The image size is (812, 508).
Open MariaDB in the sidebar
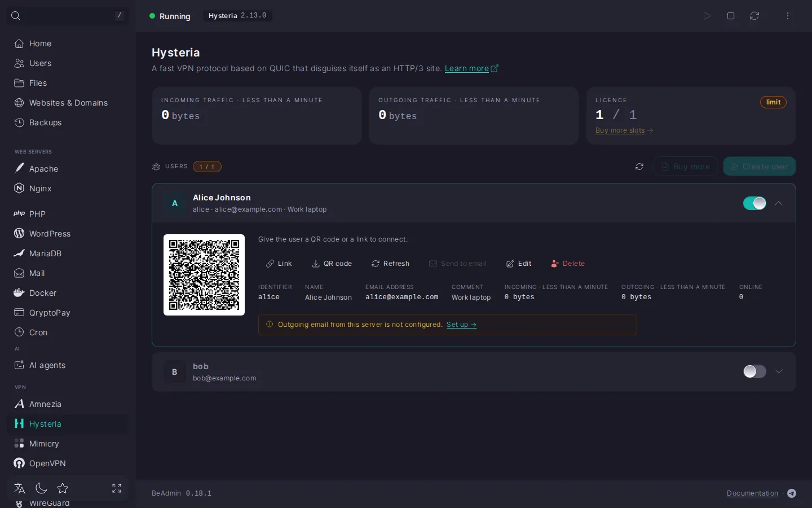pos(68,253)
